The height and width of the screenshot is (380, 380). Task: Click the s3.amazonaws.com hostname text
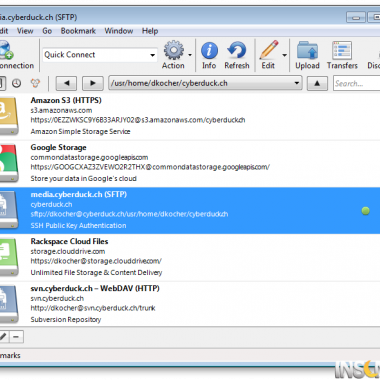(x=61, y=110)
